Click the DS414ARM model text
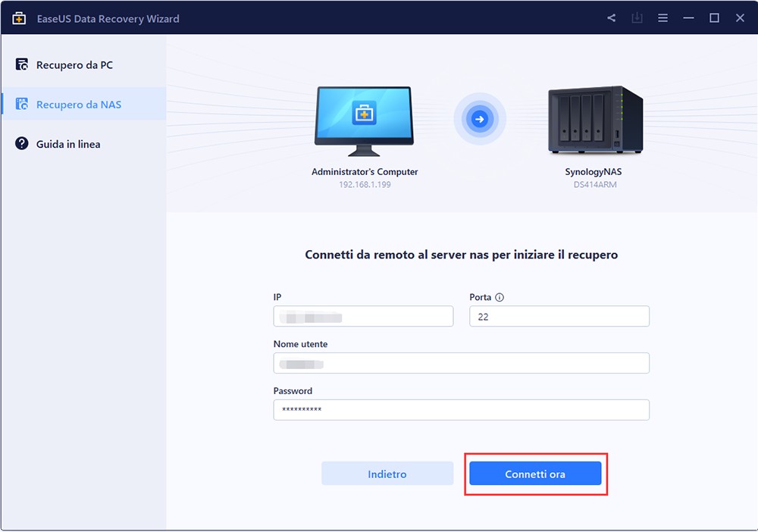 (x=595, y=185)
